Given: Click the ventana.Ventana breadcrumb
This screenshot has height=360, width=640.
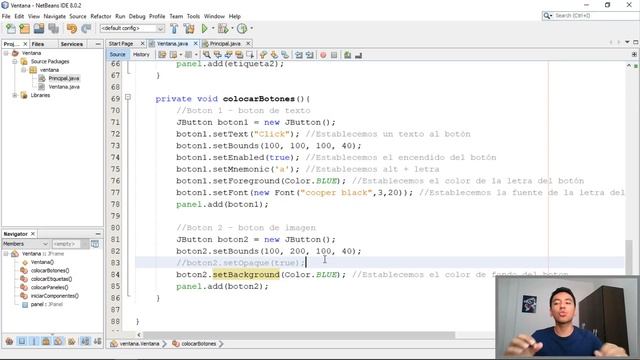Looking at the screenshot, I should pyautogui.click(x=140, y=344).
